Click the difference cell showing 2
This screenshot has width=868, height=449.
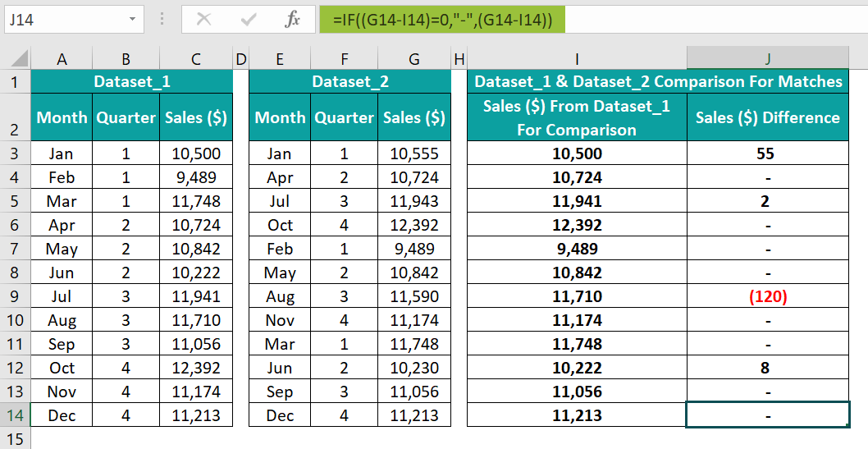768,200
